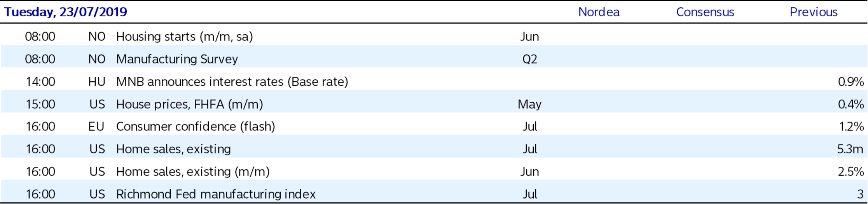Click the May period for House prices
The image size is (868, 204).
tap(529, 104)
